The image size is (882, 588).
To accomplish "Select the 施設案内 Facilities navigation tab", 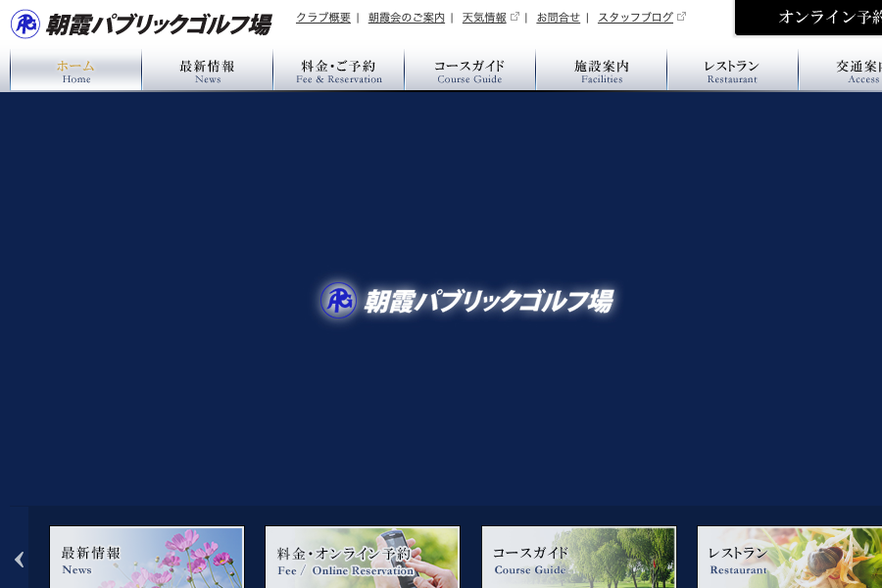I will point(602,70).
